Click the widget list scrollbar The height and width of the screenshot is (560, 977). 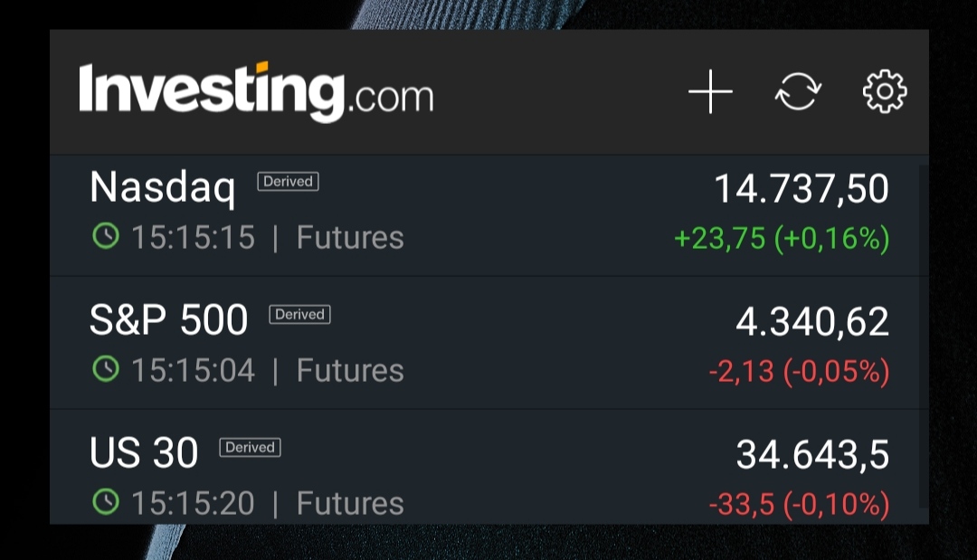coord(922,335)
